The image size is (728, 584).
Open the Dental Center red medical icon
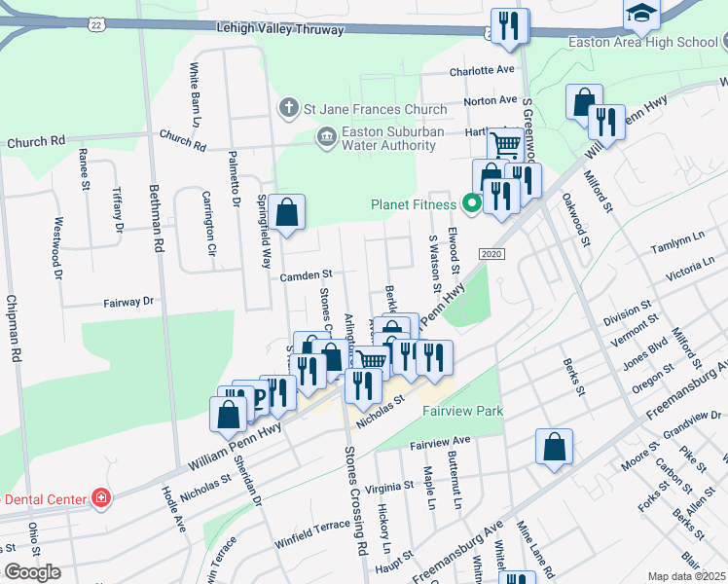tap(101, 499)
